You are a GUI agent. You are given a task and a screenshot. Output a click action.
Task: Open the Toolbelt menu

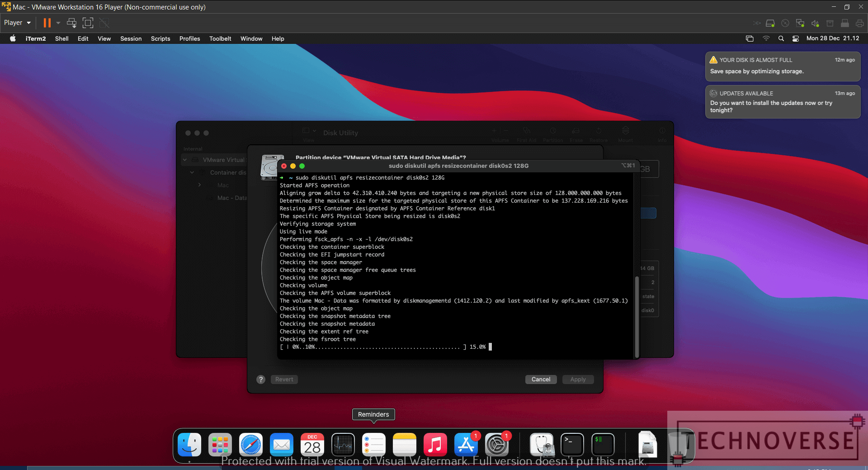pos(220,38)
